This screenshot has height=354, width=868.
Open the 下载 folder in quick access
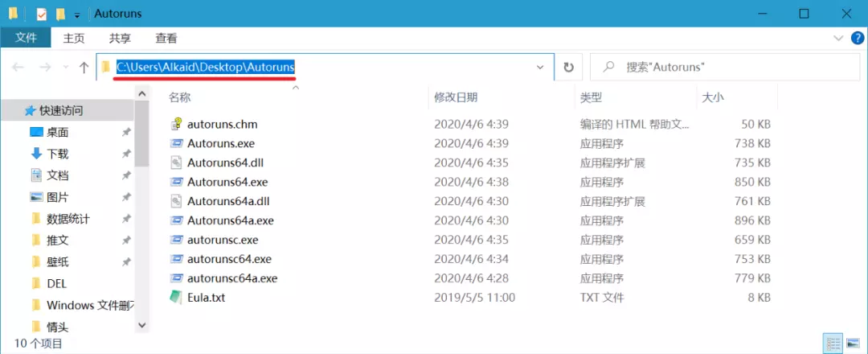pyautogui.click(x=58, y=154)
